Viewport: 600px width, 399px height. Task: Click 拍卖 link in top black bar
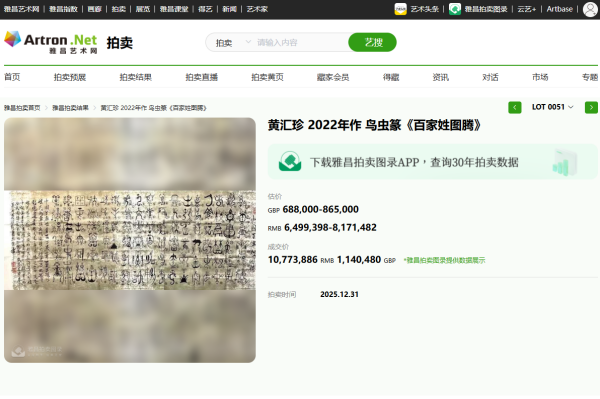point(118,9)
